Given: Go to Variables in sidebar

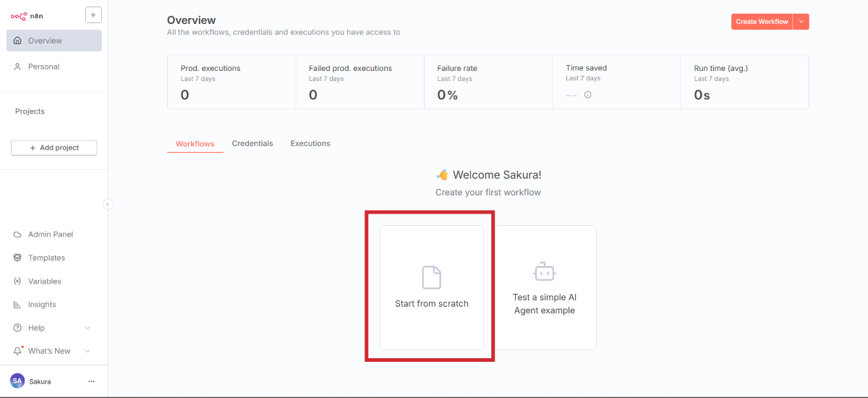Looking at the screenshot, I should 44,281.
